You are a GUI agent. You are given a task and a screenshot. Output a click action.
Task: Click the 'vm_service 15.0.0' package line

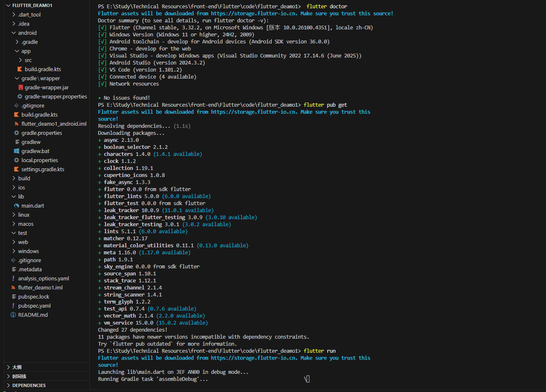(x=153, y=323)
